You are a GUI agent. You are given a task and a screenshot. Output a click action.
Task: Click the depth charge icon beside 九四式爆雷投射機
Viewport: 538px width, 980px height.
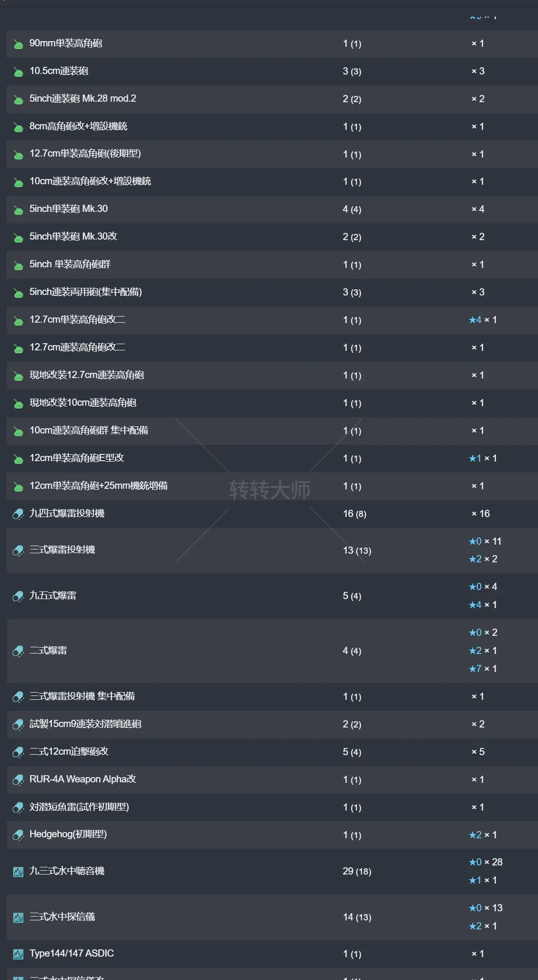pos(18,514)
